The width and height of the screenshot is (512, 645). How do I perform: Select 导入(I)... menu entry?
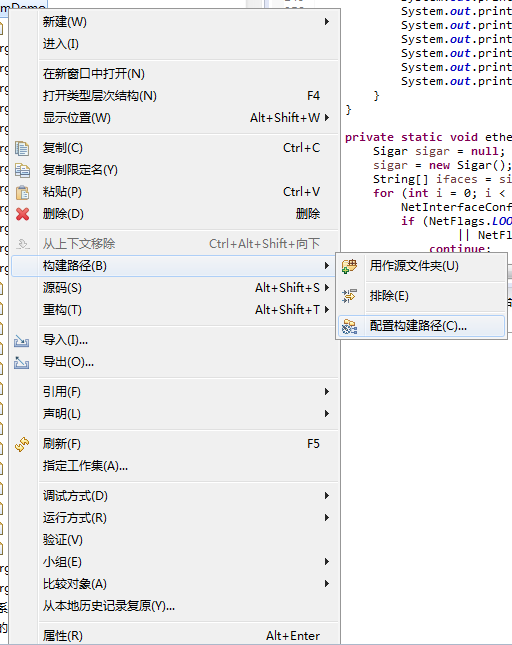[x=176, y=340]
